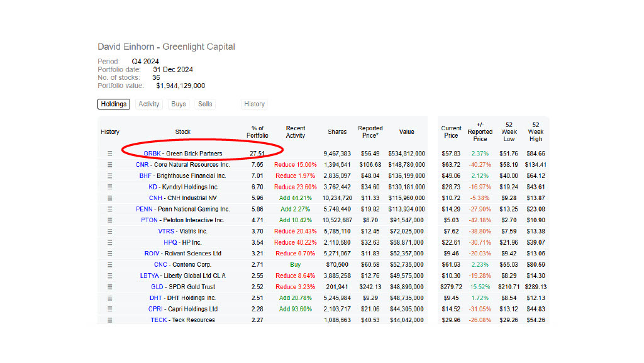Select 'Reduce 40.22%' activity cell
The width and height of the screenshot is (644, 363).
[296, 242]
